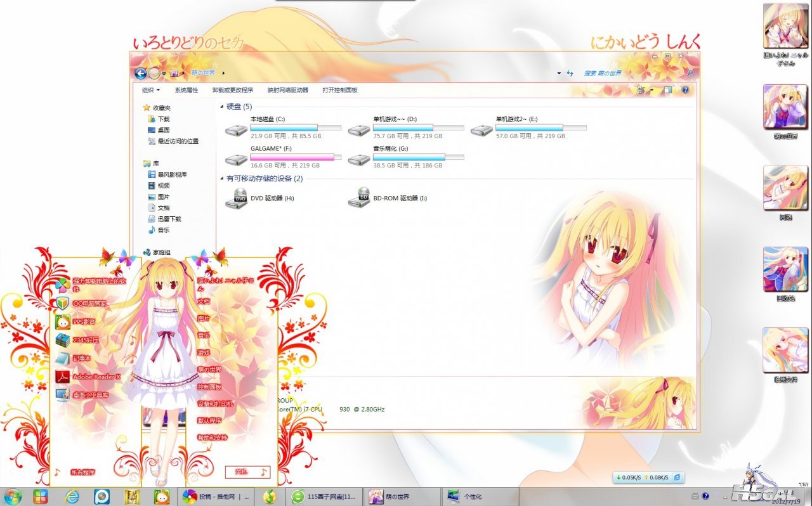Viewport: 812px width, 506px height.
Task: Click 卸载或更改程序 in the toolbar
Action: (232, 90)
